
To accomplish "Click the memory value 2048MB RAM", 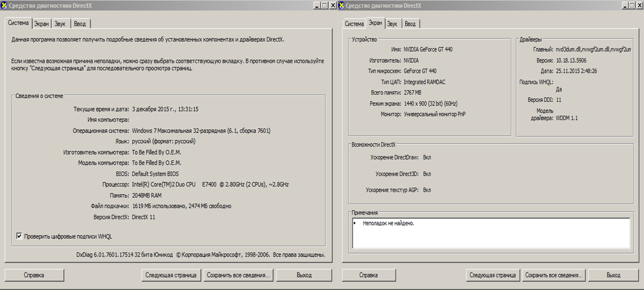I will click(x=147, y=196).
